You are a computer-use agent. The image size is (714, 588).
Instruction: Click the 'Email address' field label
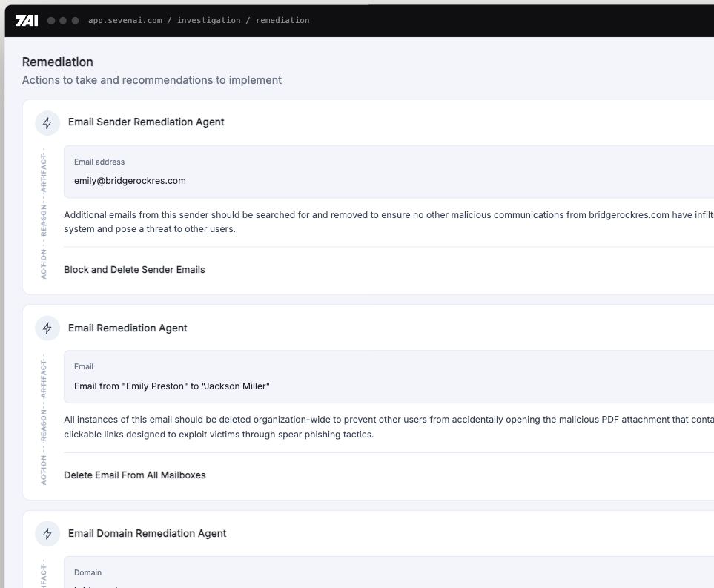point(99,162)
